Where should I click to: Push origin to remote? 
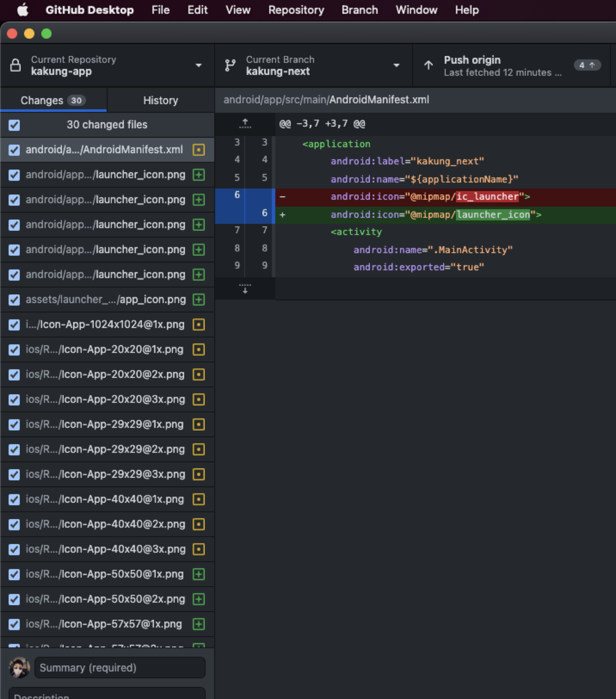tap(511, 65)
